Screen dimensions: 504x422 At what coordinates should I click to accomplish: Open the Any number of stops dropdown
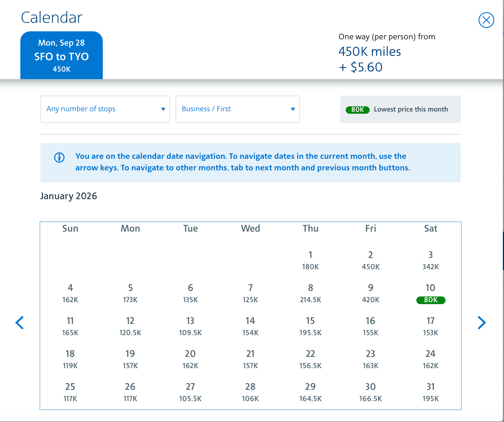[x=105, y=109]
